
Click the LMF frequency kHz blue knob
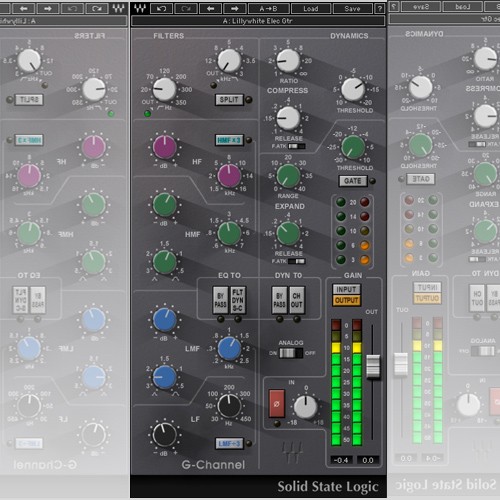229,348
